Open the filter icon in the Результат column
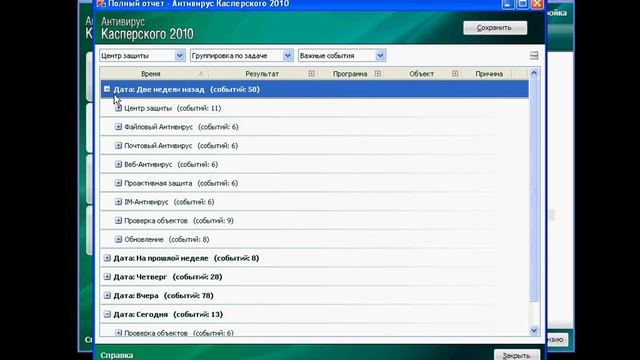 click(x=311, y=73)
